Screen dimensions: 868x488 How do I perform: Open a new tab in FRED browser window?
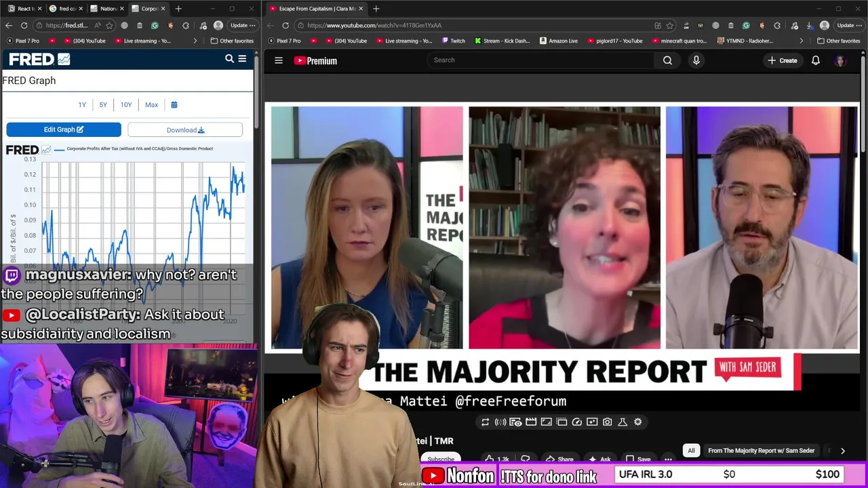point(178,9)
